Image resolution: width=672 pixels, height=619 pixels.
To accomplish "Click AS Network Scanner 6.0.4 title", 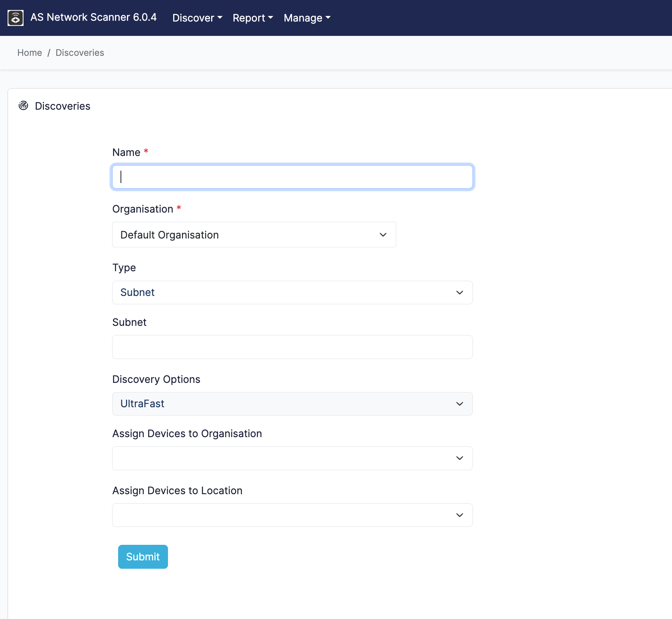I will coord(93,17).
